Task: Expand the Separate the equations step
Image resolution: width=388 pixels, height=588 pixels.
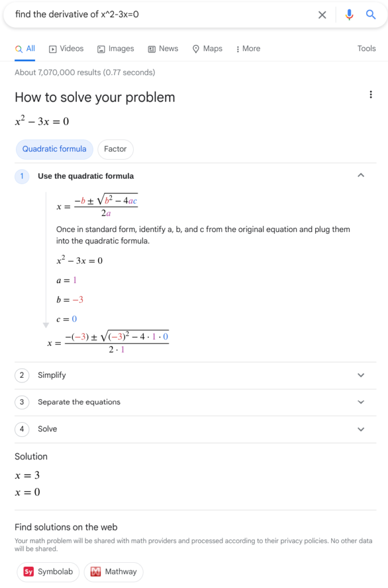Action: 360,403
